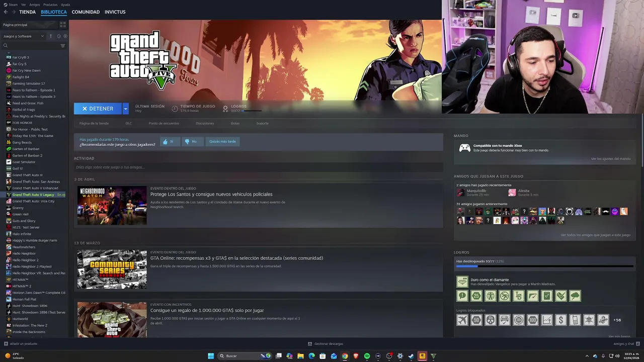Open File Explorer from the taskbar

(300, 356)
